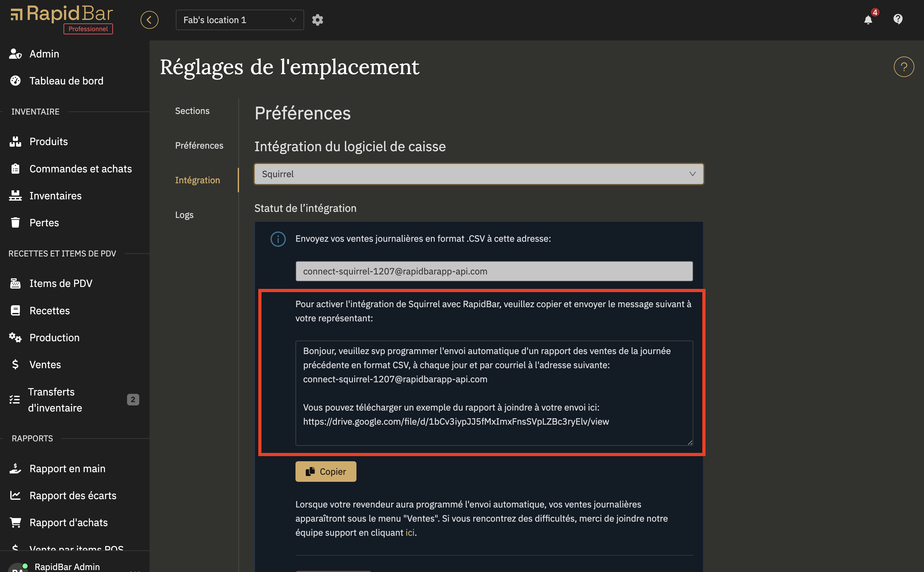Click the Items de PDV register icon
This screenshot has width=924, height=572.
click(x=15, y=283)
